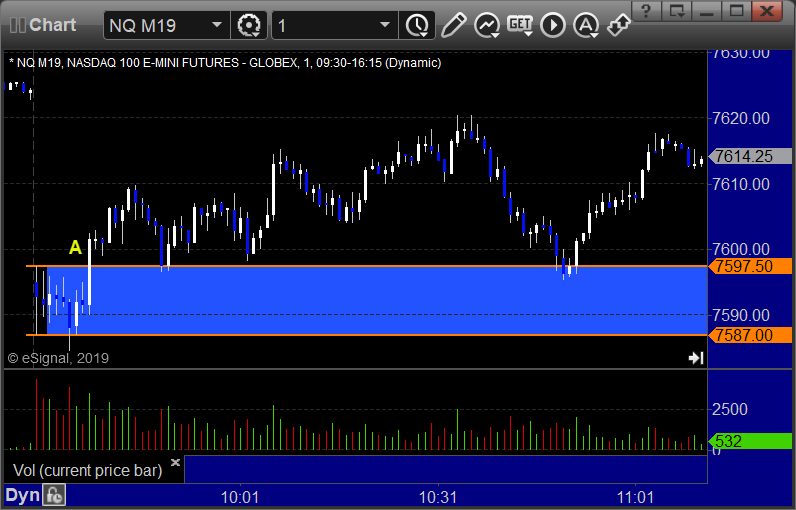Click the 11:01 time axis label
The height and width of the screenshot is (510, 796).
point(635,497)
